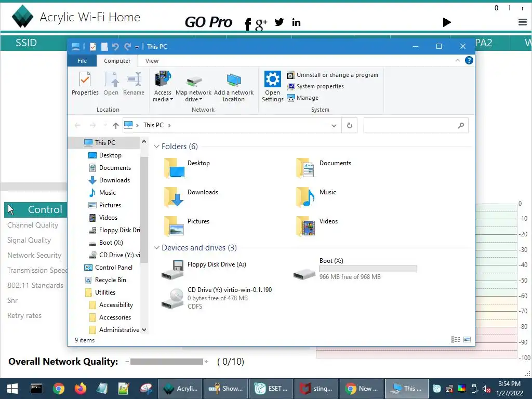Open the File ribbon tab
532x399 pixels.
(x=82, y=61)
